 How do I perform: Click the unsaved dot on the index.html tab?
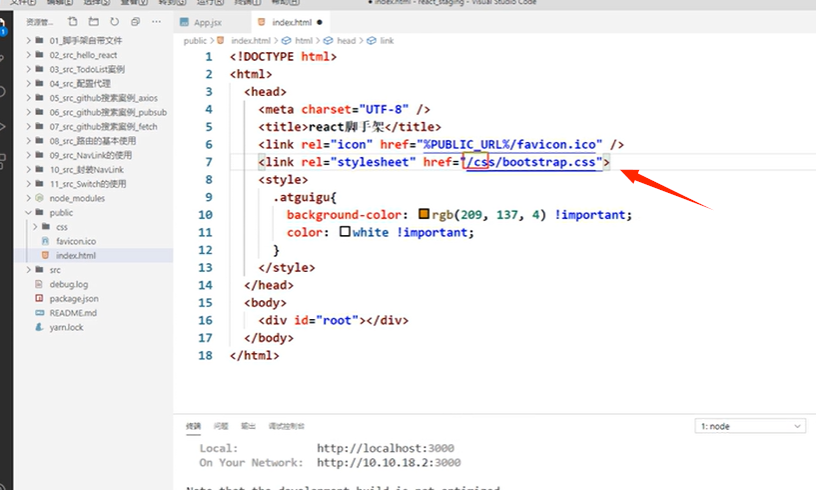320,22
